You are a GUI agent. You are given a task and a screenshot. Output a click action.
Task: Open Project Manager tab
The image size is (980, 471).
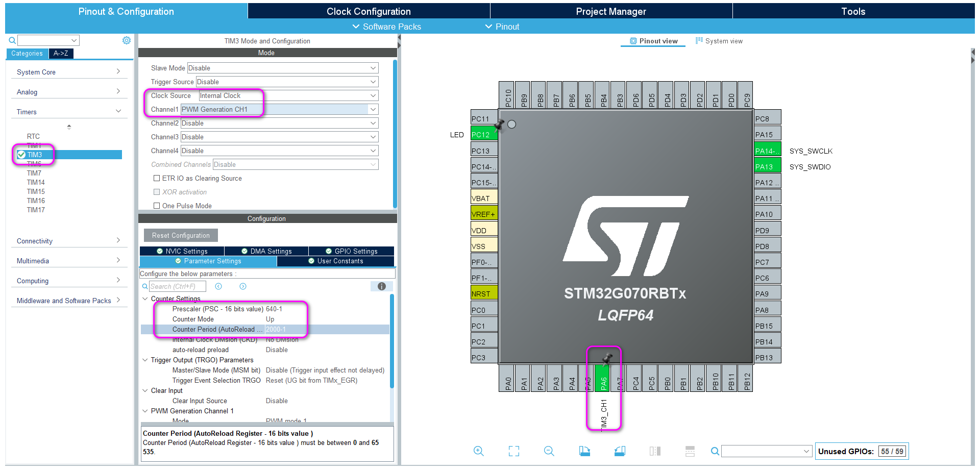click(x=611, y=11)
